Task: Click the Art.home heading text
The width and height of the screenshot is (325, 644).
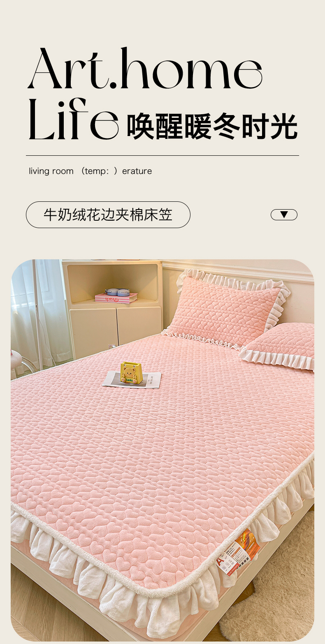Action: click(145, 69)
